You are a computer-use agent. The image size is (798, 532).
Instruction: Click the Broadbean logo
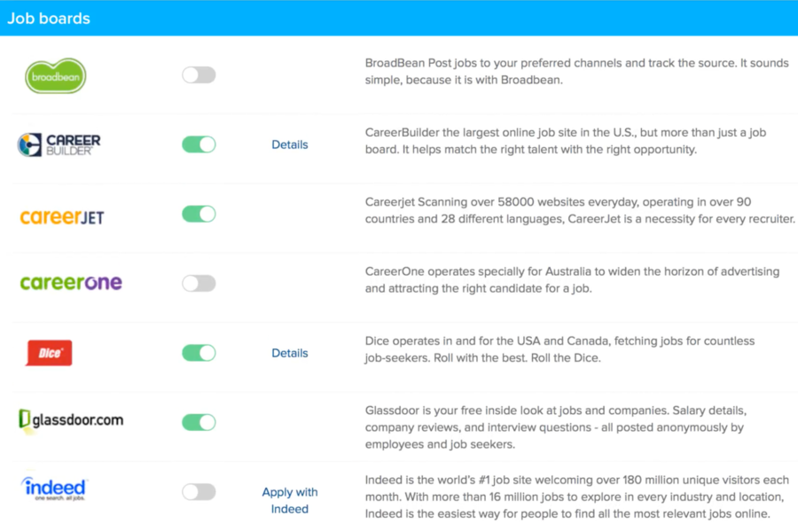pos(55,75)
